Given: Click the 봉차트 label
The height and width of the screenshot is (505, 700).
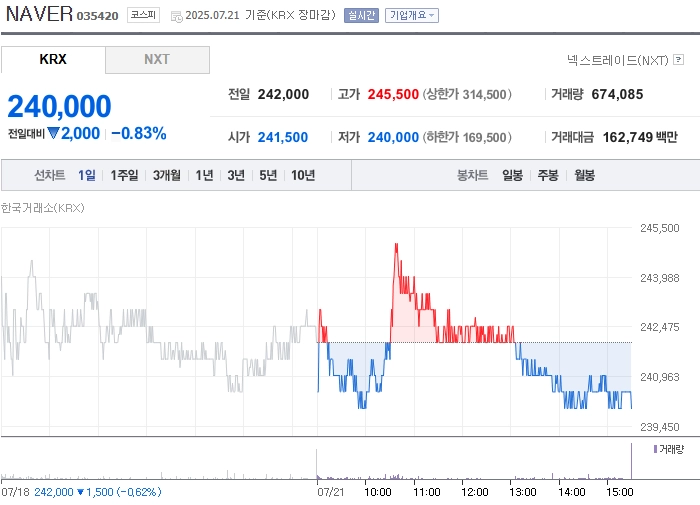Looking at the screenshot, I should click(x=472, y=175).
